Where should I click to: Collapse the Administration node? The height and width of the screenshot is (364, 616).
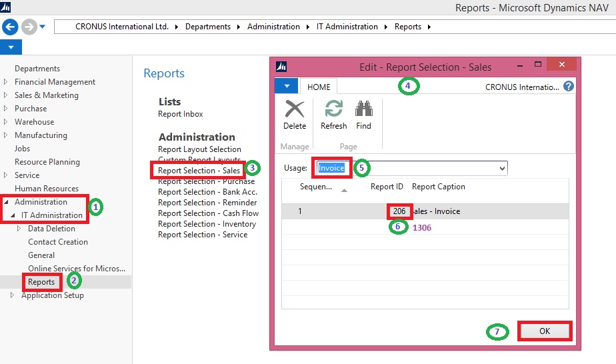[x=6, y=202]
